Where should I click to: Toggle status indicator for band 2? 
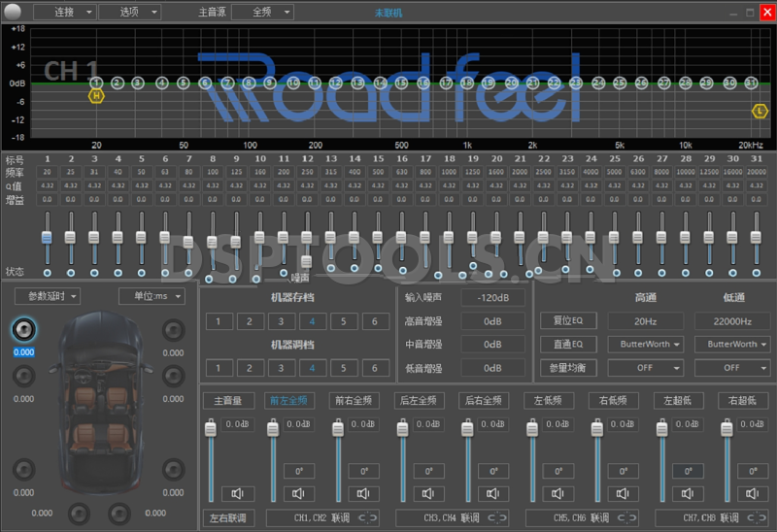71,273
